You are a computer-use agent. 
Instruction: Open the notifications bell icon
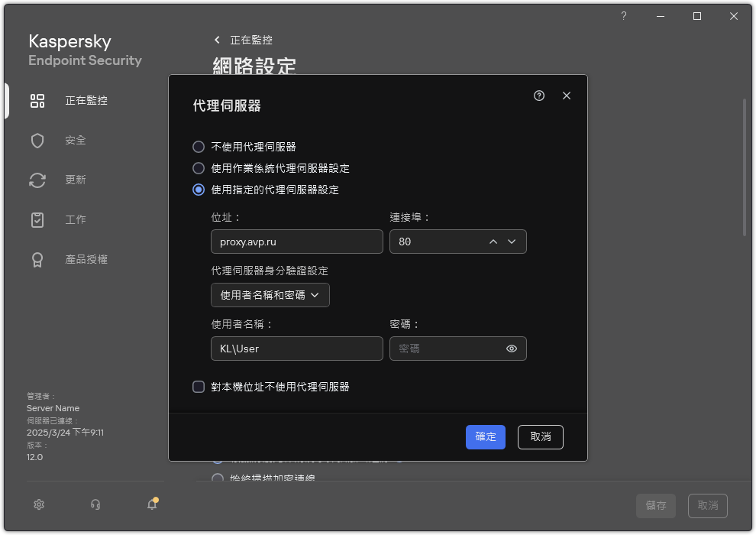tap(151, 504)
